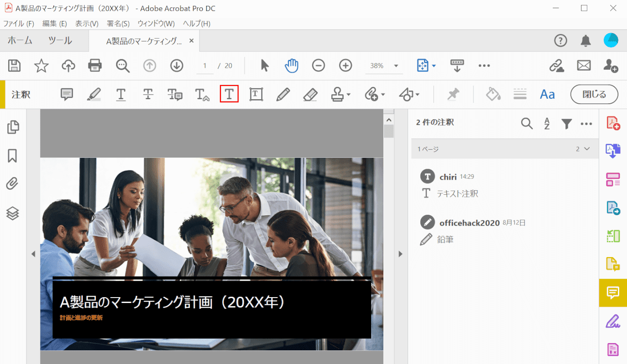Open the ヘルプ menu
Viewport: 627px width, 364px height.
click(x=197, y=24)
